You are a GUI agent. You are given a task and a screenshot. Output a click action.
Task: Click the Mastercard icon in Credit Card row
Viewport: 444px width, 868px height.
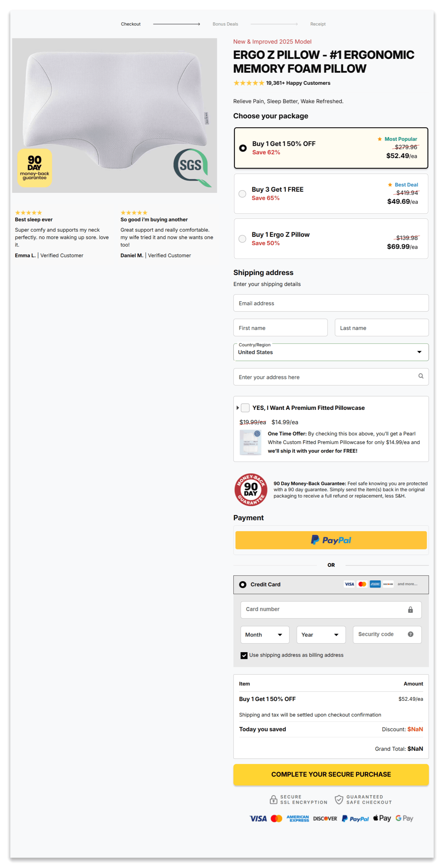[362, 584]
